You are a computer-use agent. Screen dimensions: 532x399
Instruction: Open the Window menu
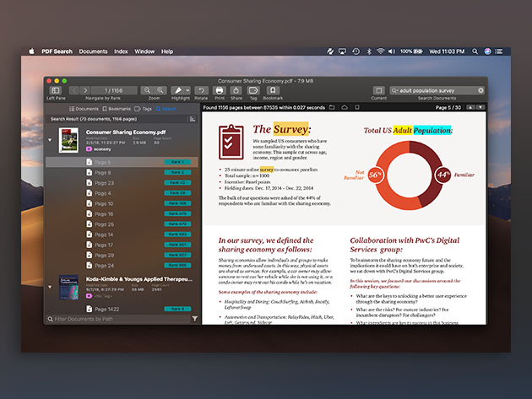click(144, 51)
